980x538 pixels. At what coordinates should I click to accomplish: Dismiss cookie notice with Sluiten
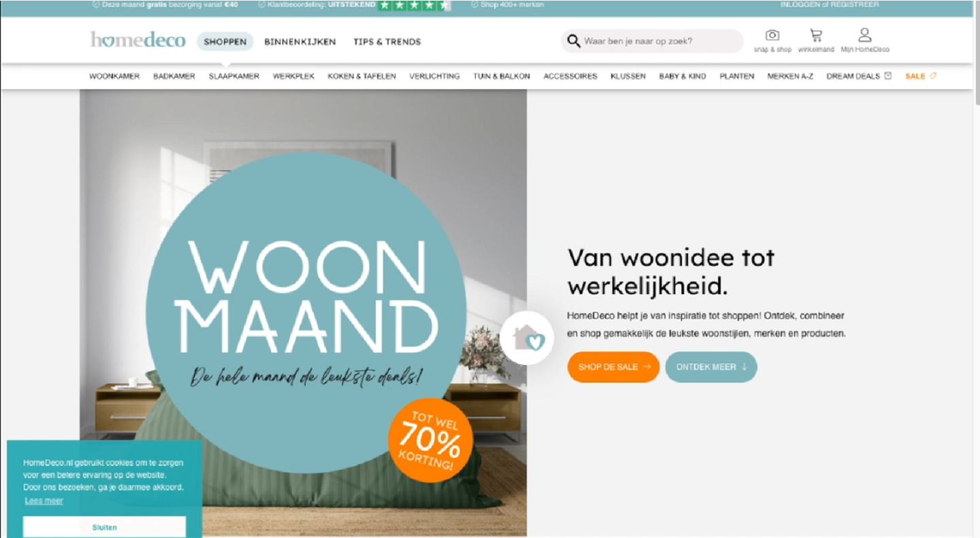[104, 527]
